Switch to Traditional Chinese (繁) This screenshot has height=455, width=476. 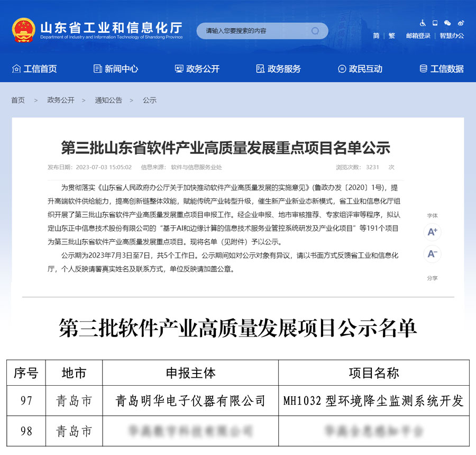coord(392,36)
